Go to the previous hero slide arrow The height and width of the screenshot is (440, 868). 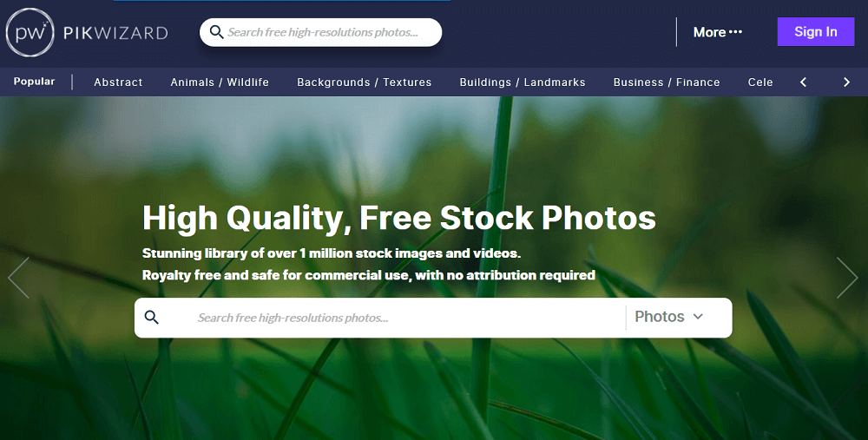pos(18,278)
